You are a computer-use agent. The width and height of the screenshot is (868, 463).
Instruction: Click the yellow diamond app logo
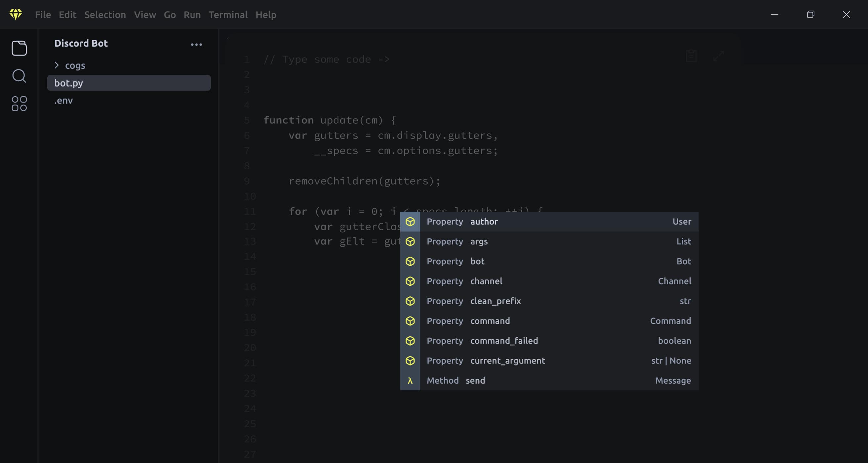(x=16, y=14)
